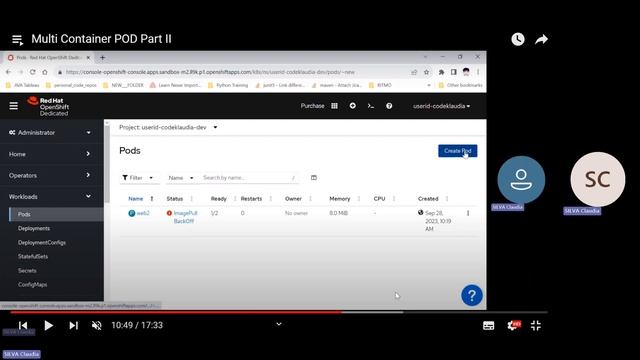Open StatefulSets in the sidebar
The image size is (640, 360).
click(33, 256)
